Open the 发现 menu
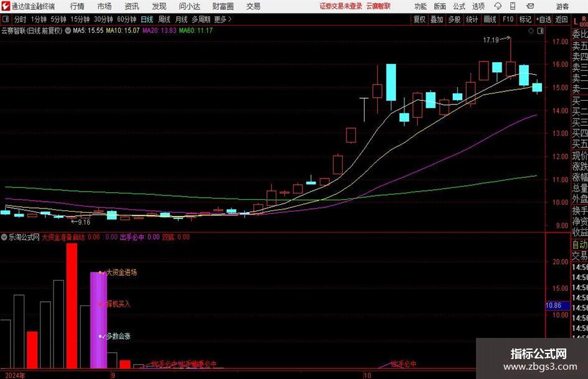The height and width of the screenshot is (379, 588). click(159, 6)
